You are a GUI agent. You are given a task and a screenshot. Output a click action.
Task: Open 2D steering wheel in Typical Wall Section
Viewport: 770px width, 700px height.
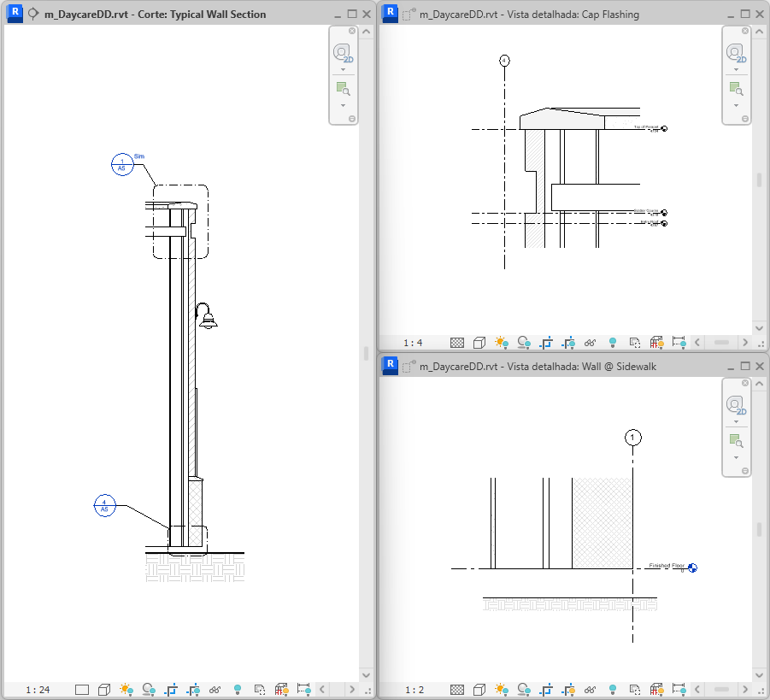(344, 52)
